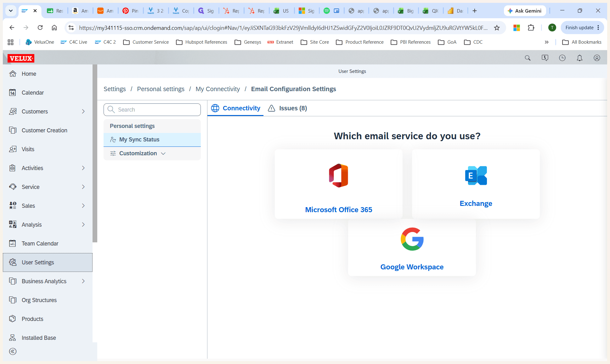Open the All Bookmarks folder
Viewport: 610px width, 364px height.
pos(582,42)
